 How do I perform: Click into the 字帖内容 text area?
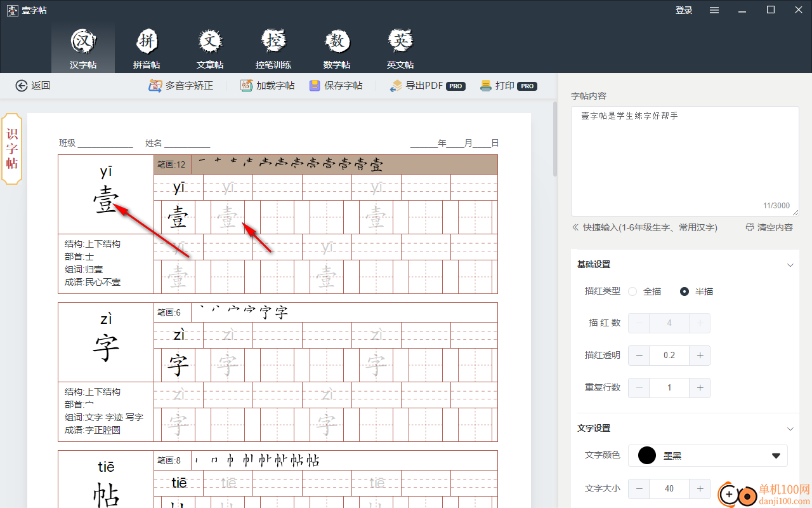click(685, 161)
